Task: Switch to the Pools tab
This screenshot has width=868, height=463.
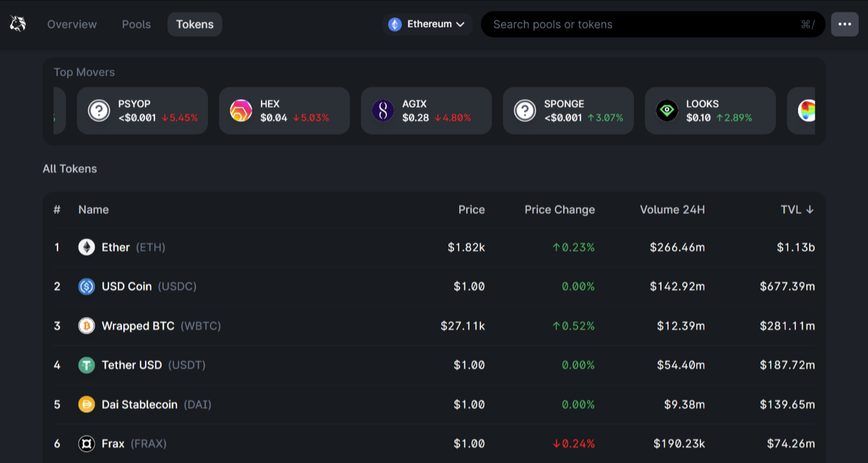Action: [x=136, y=24]
